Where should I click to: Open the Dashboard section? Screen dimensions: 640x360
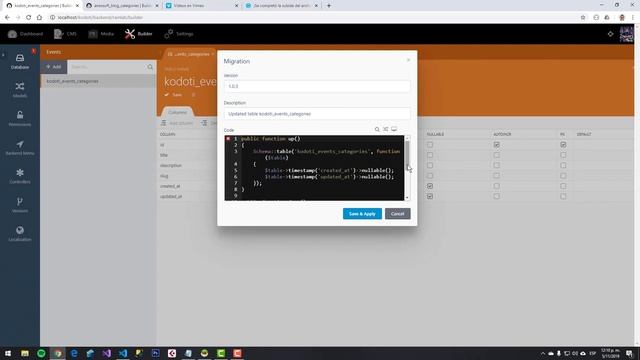pyautogui.click(x=25, y=34)
